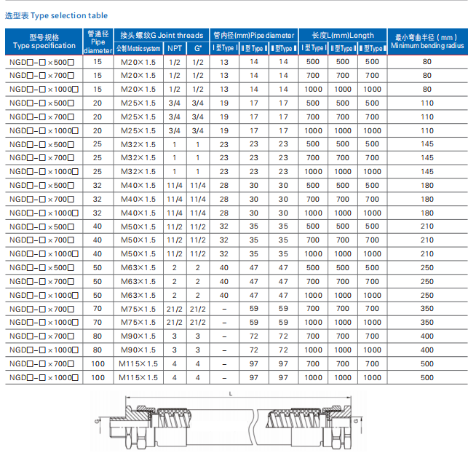Click NPT value 21/2 in the M75×1.5, ×1000 row
476x453 pixels.
175,323
